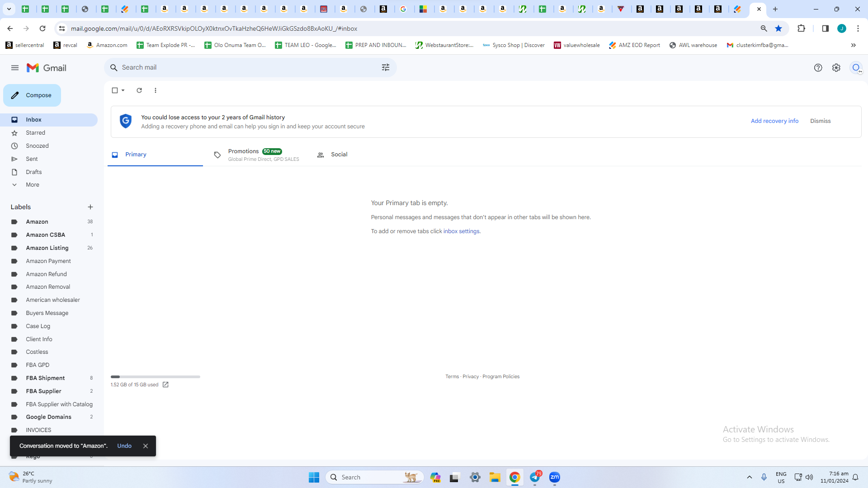Image resolution: width=868 pixels, height=488 pixels.
Task: Create new label with plus icon
Action: pos(90,207)
